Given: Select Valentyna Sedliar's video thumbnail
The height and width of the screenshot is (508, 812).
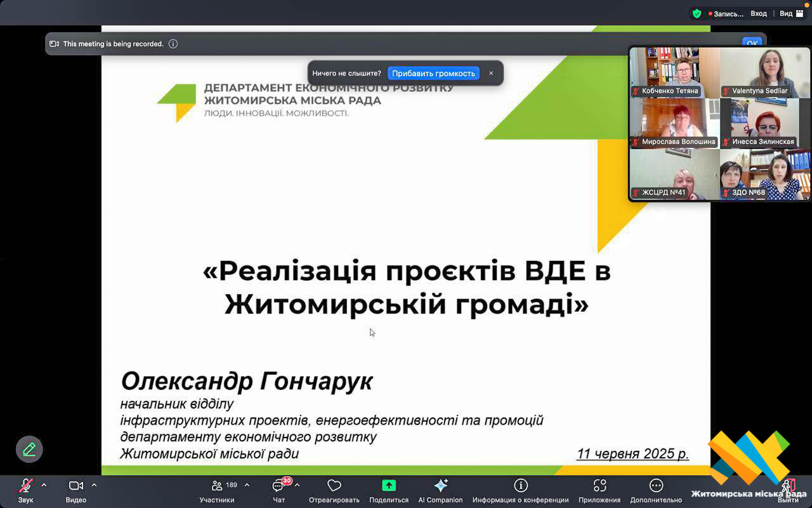Looking at the screenshot, I should (x=765, y=72).
